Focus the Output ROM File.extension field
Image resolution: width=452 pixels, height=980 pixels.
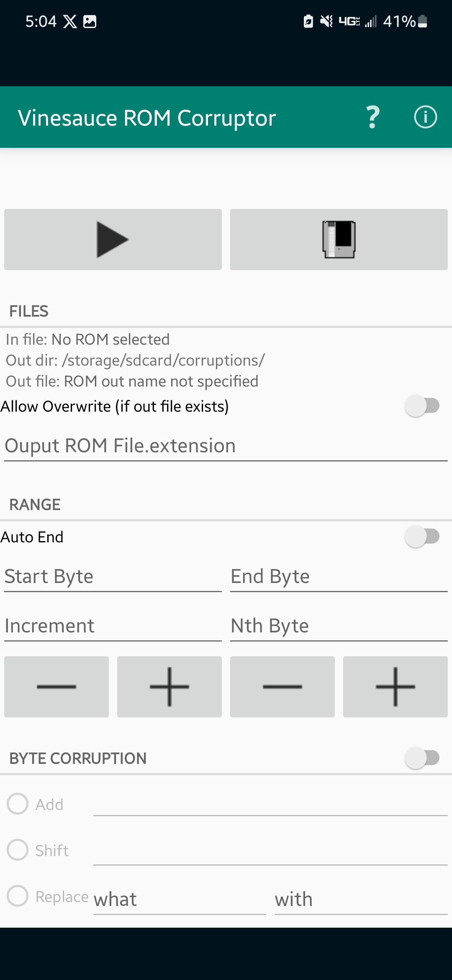(x=226, y=446)
